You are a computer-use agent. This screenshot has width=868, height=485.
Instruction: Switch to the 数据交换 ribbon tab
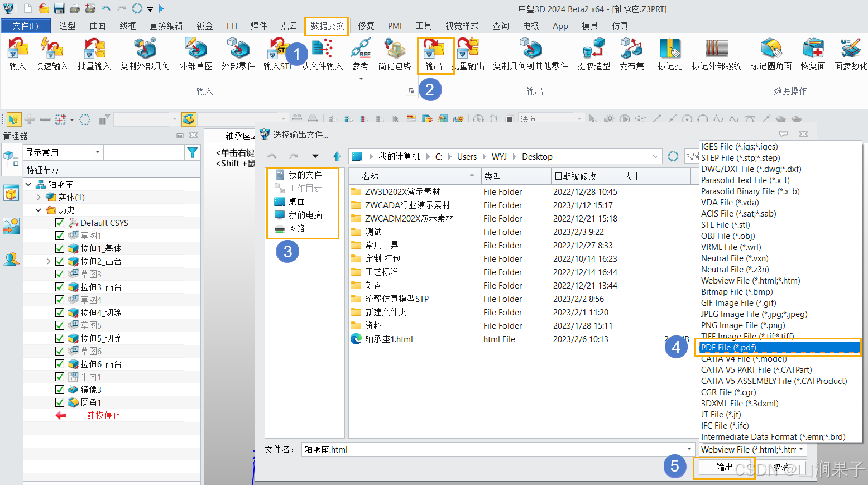(327, 26)
